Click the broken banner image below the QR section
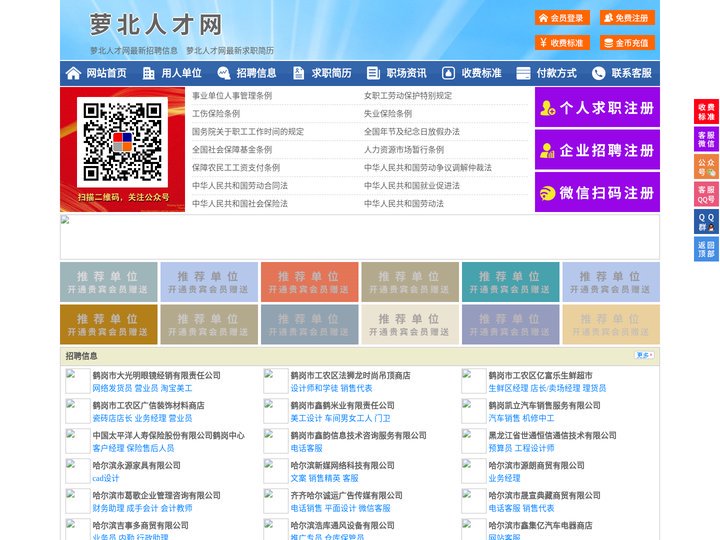This screenshot has height=540, width=720. [x=360, y=237]
